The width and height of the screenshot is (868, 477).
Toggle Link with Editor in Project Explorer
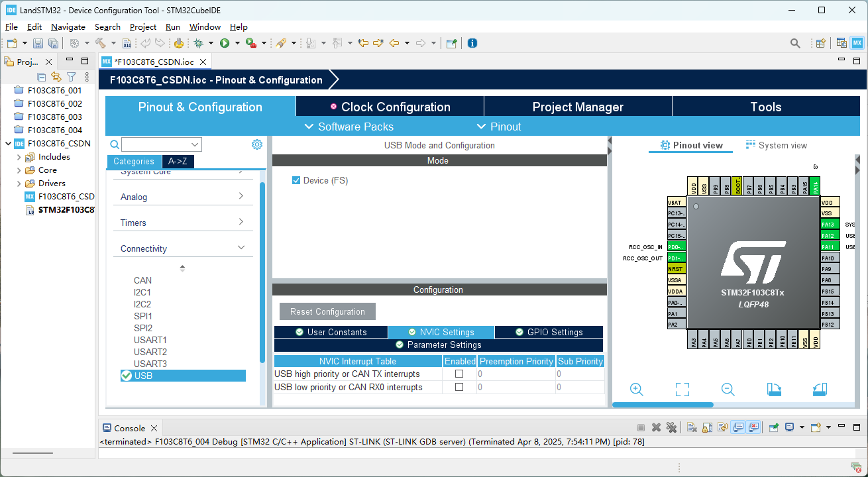[x=56, y=78]
